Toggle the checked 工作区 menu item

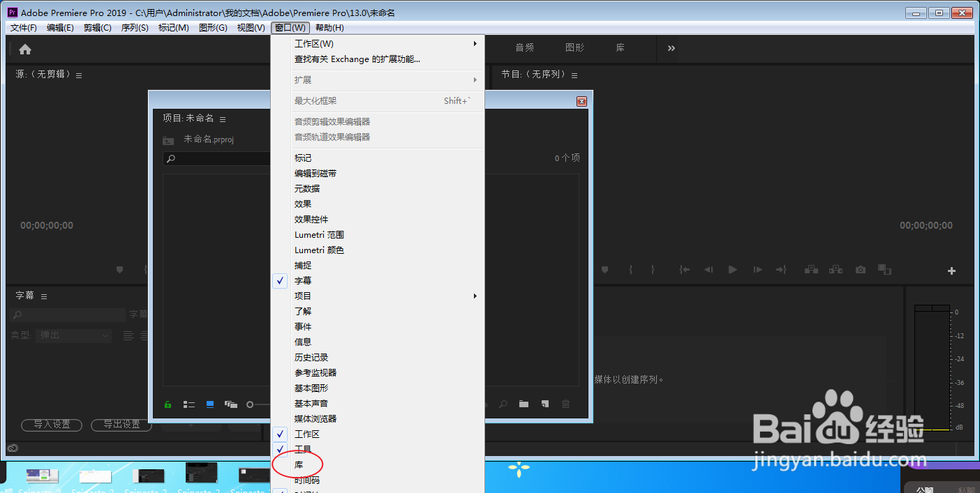(378, 434)
